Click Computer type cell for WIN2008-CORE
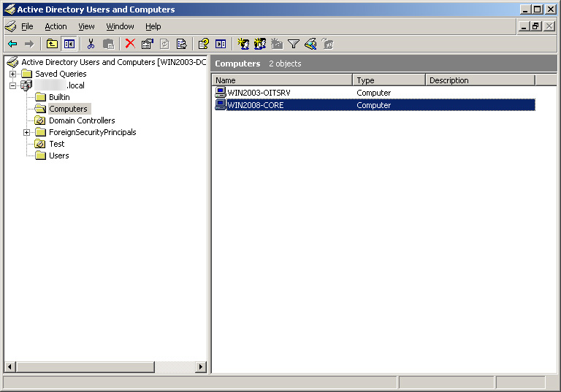 [373, 105]
